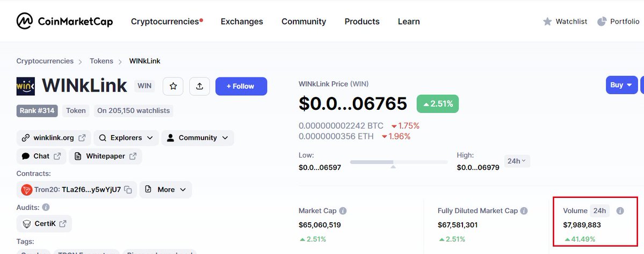
Task: Click the Portfolio pie chart icon
Action: [x=602, y=22]
